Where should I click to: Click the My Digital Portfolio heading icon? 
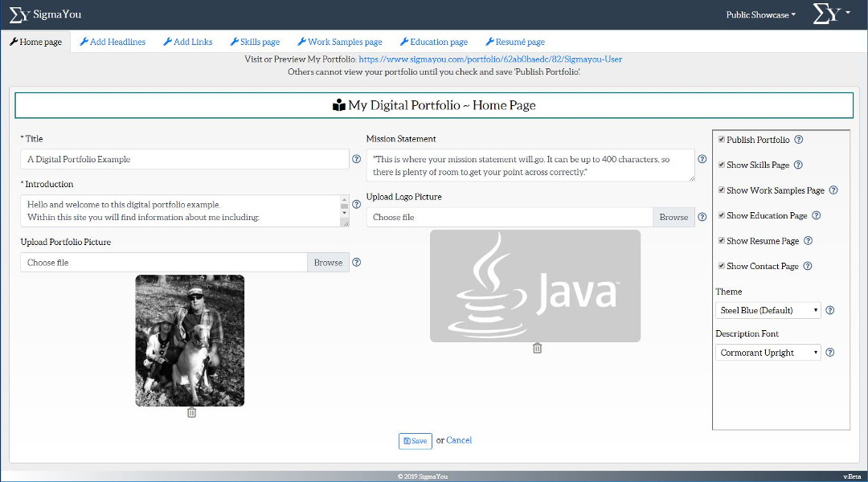(339, 105)
